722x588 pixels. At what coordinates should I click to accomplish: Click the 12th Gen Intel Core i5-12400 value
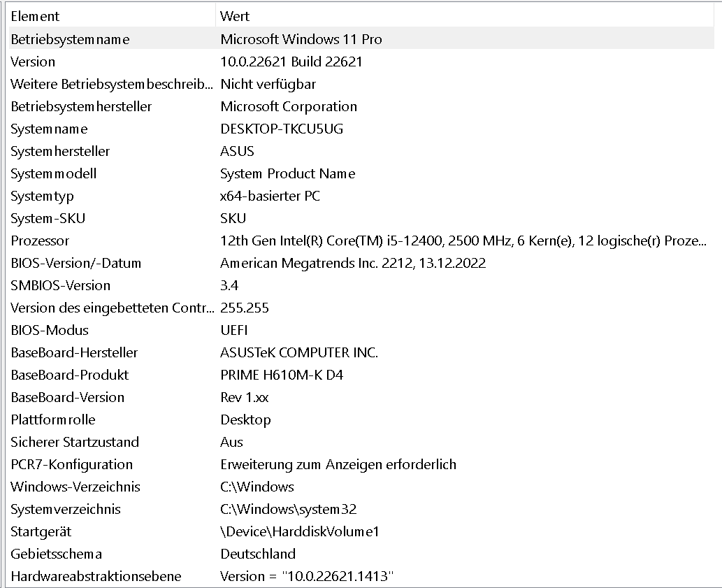tap(463, 241)
